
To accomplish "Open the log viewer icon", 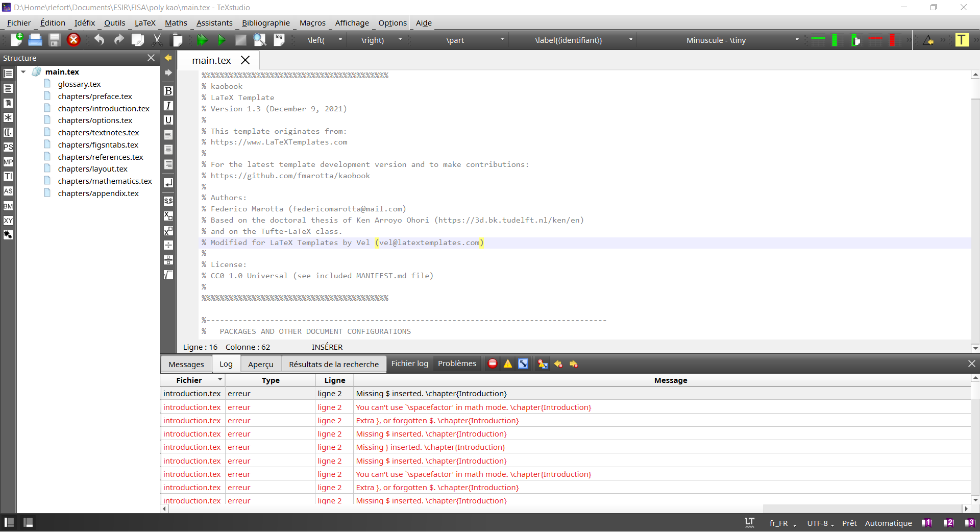I will pyautogui.click(x=279, y=40).
